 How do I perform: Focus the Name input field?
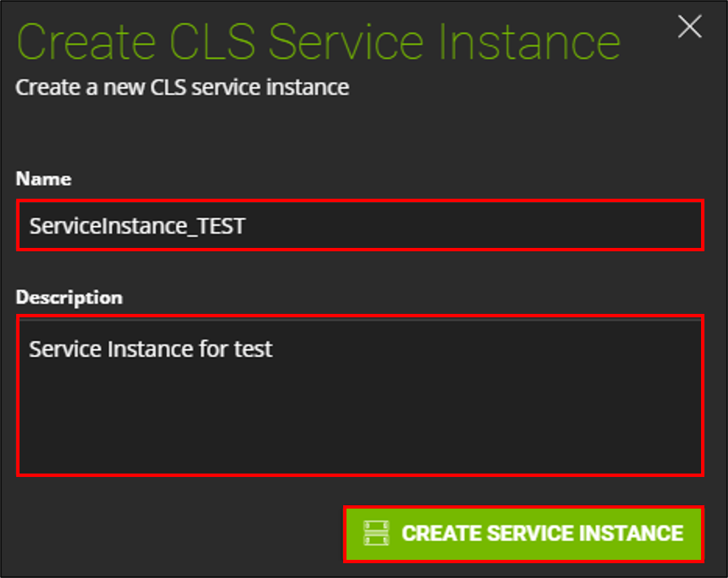click(x=360, y=226)
